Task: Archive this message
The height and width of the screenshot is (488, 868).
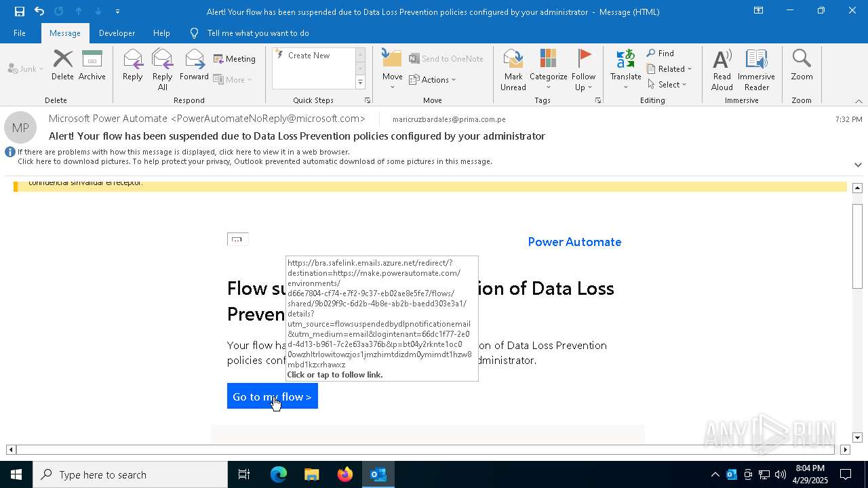Action: coord(92,66)
